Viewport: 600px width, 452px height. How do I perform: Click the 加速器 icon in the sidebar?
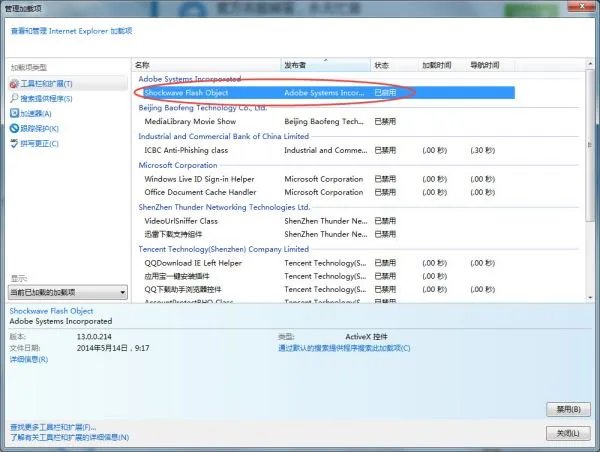click(14, 113)
